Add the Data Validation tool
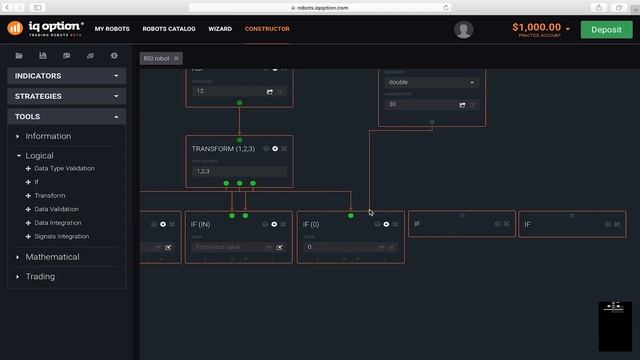 (52, 209)
